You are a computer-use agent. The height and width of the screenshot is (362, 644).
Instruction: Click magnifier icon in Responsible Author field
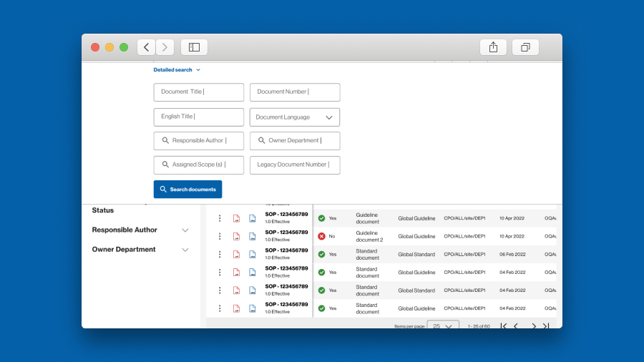click(165, 140)
